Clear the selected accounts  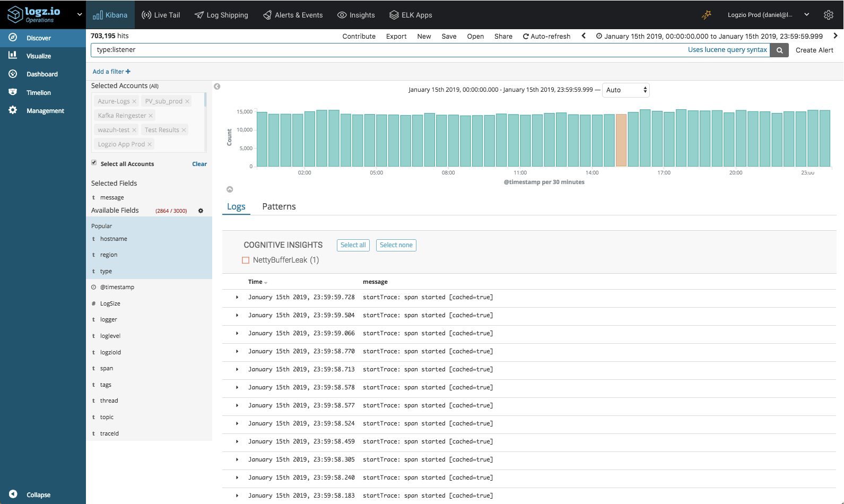(x=199, y=164)
